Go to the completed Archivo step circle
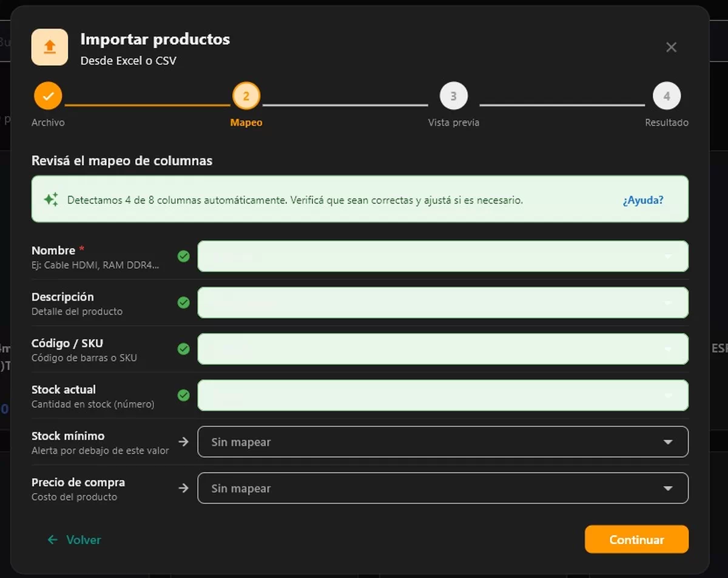 pyautogui.click(x=49, y=96)
